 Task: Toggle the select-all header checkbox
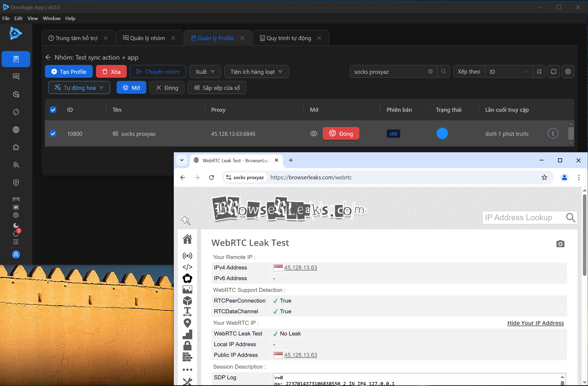click(x=53, y=110)
